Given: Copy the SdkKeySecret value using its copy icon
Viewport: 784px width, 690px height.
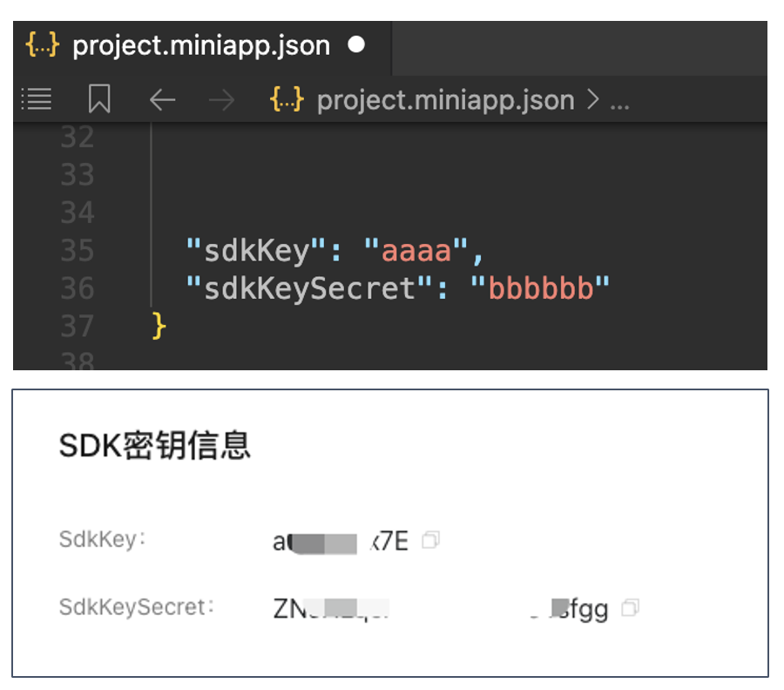Looking at the screenshot, I should (631, 607).
